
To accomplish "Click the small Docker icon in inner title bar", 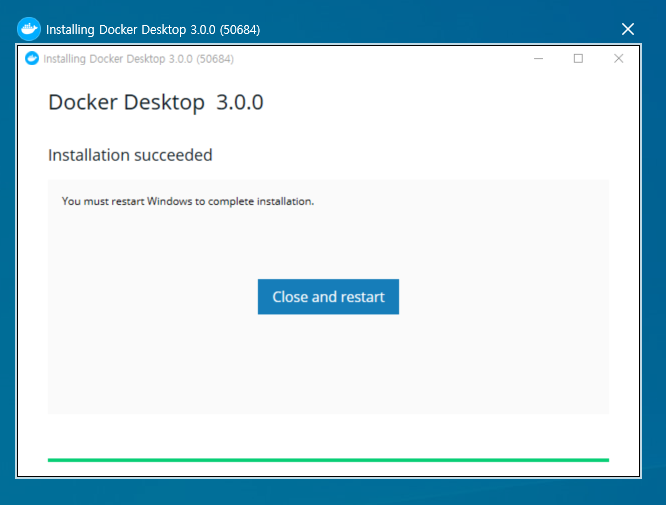I will coord(32,58).
